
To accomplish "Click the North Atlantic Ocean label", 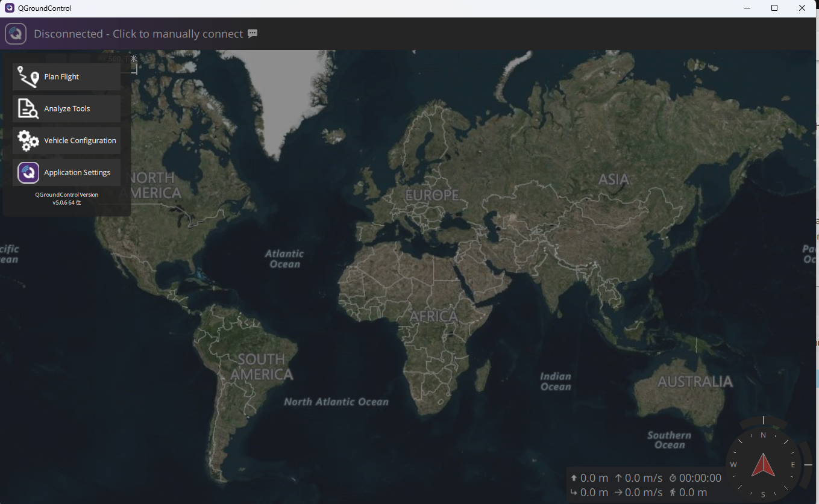I will coord(336,402).
